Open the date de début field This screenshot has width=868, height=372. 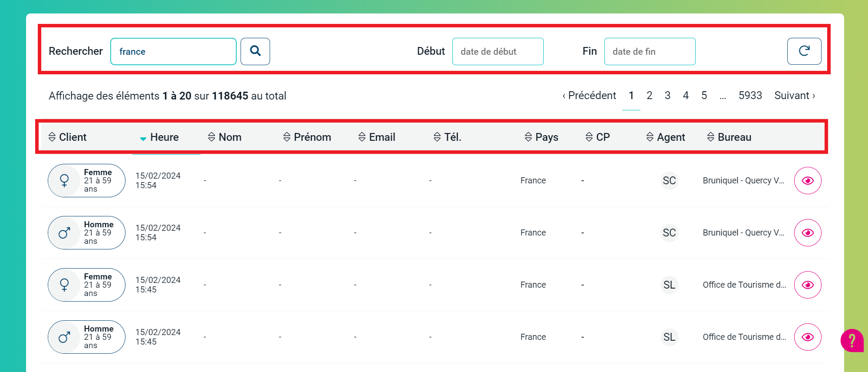498,51
